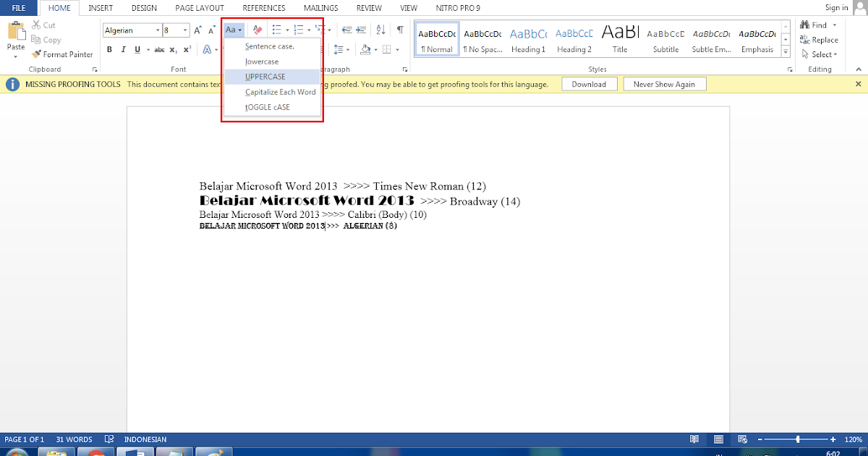
Task: Toggle paragraph marks display
Action: 399,30
